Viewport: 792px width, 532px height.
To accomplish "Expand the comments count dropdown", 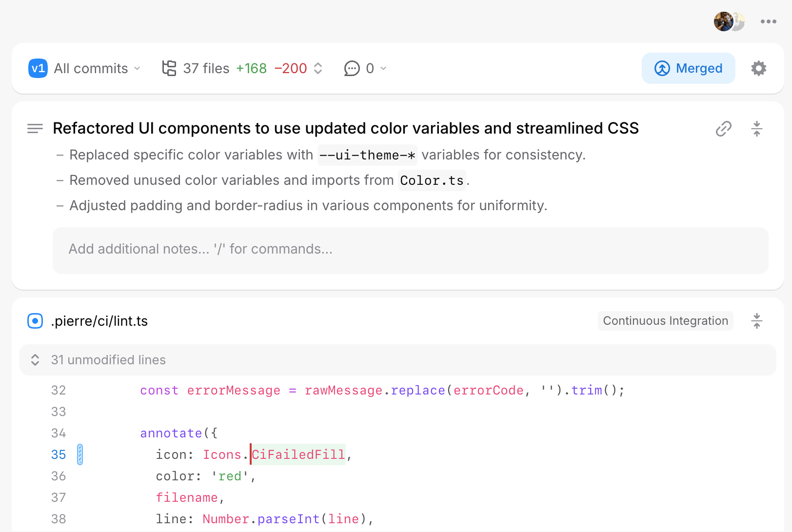I will 383,68.
